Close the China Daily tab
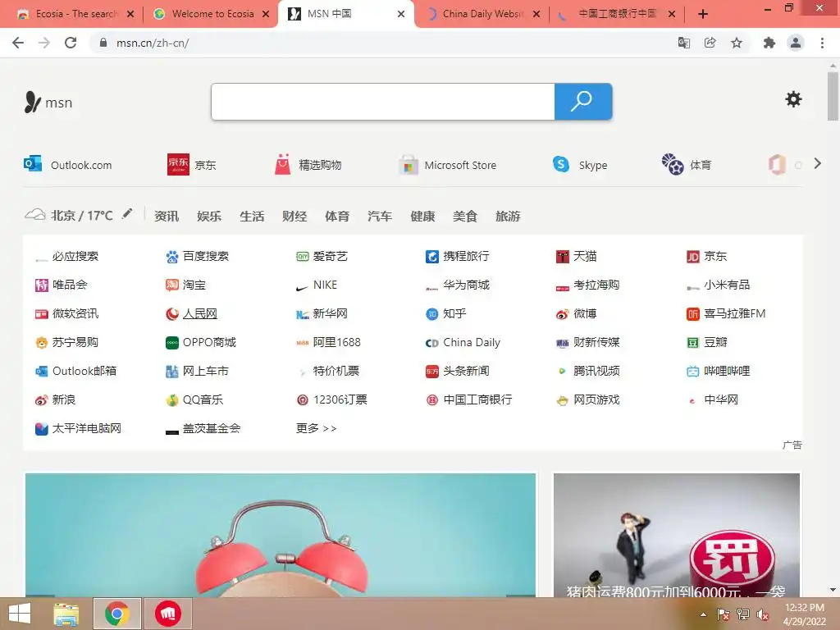The height and width of the screenshot is (630, 840). (536, 15)
